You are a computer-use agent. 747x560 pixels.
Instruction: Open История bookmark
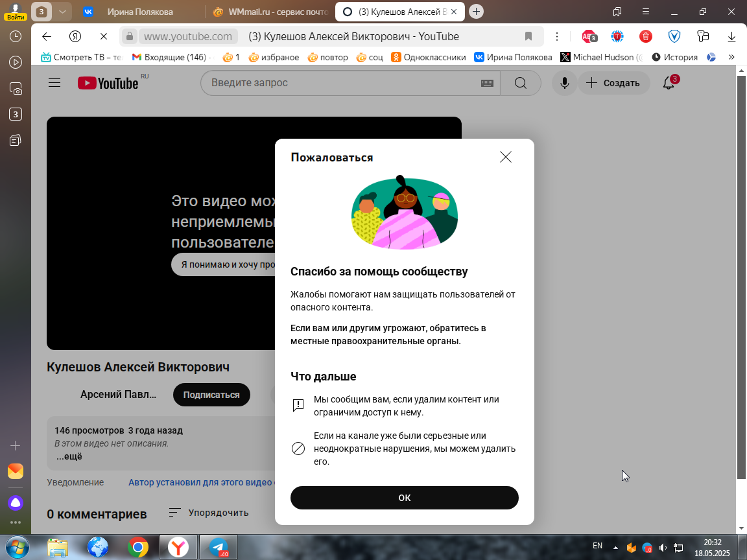click(674, 57)
